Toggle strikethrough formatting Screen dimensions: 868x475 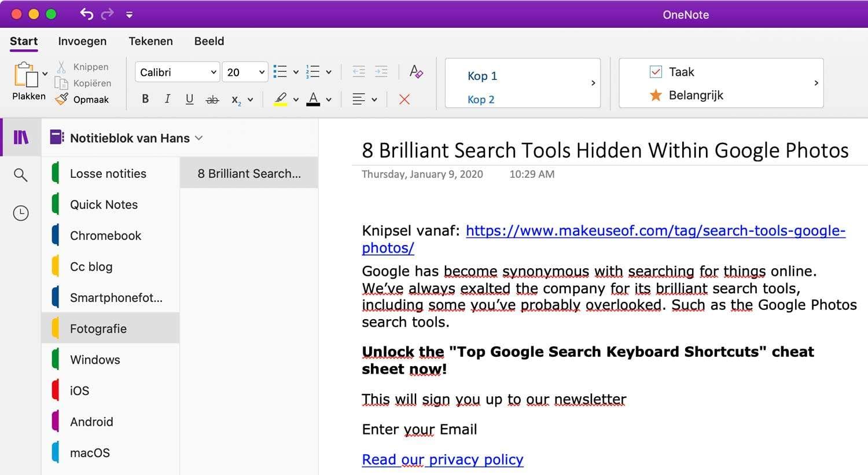pyautogui.click(x=212, y=100)
